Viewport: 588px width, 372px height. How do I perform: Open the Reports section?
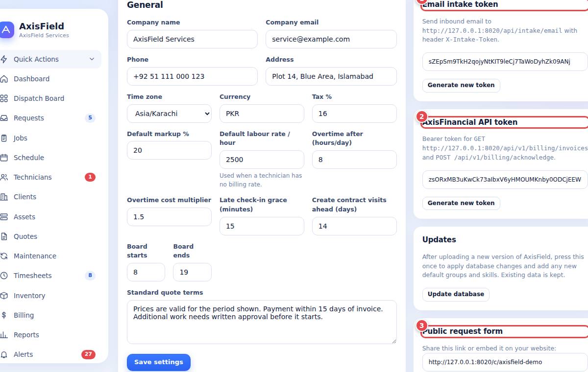click(x=48, y=335)
